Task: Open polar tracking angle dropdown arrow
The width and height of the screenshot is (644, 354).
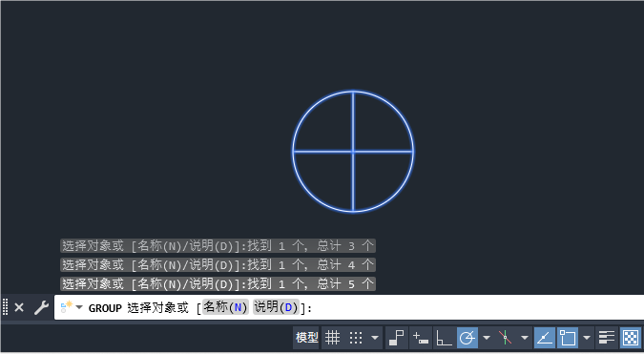Action: pos(487,338)
